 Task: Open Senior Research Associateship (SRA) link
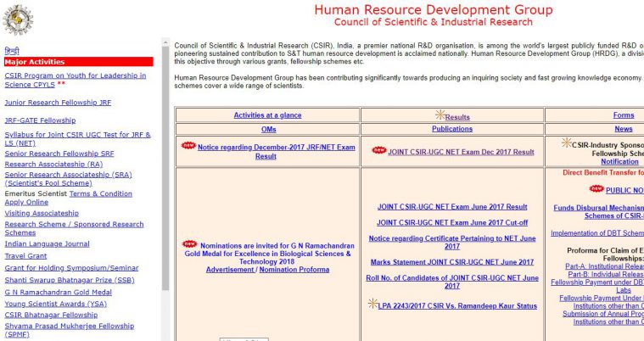[68, 179]
